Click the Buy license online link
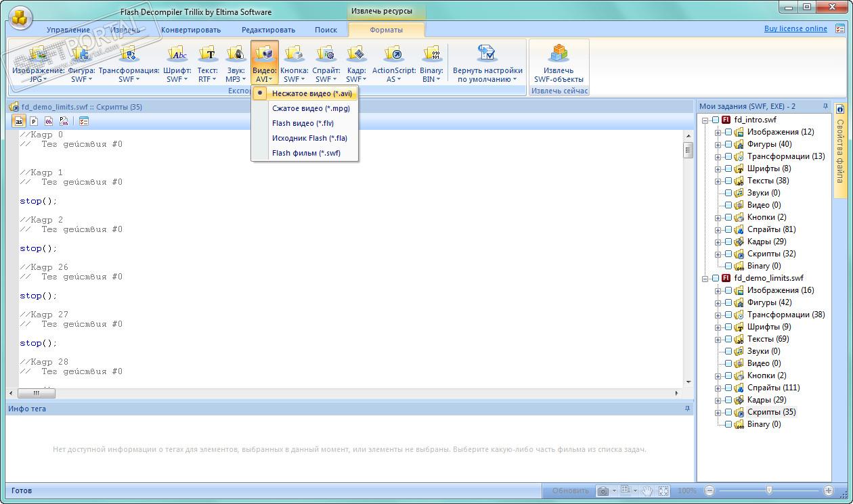Image resolution: width=853 pixels, height=504 pixels. coord(795,28)
